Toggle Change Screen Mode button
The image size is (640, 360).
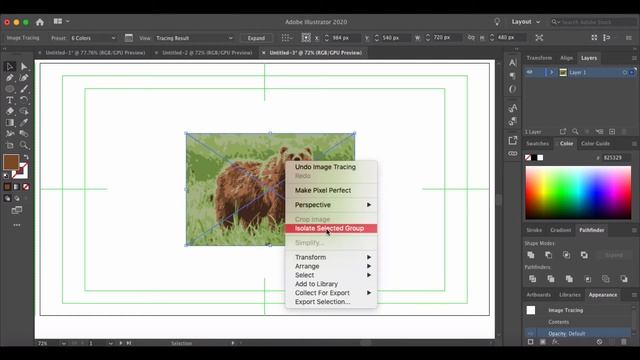point(17,210)
